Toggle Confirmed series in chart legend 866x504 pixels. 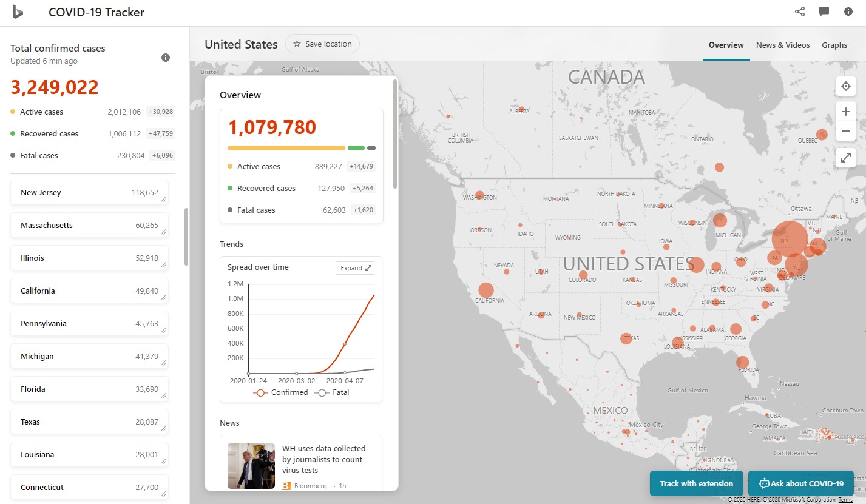pyautogui.click(x=281, y=392)
